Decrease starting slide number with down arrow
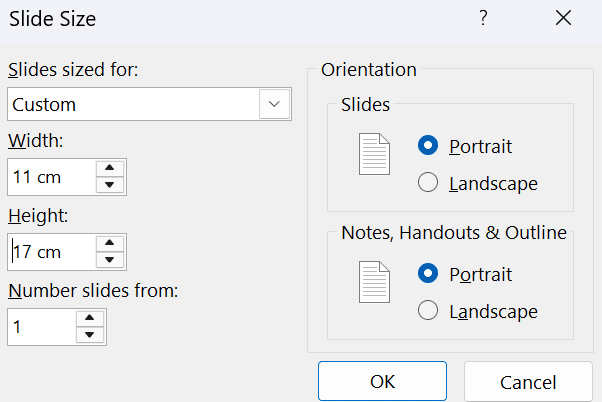This screenshot has width=602, height=402. tap(90, 335)
